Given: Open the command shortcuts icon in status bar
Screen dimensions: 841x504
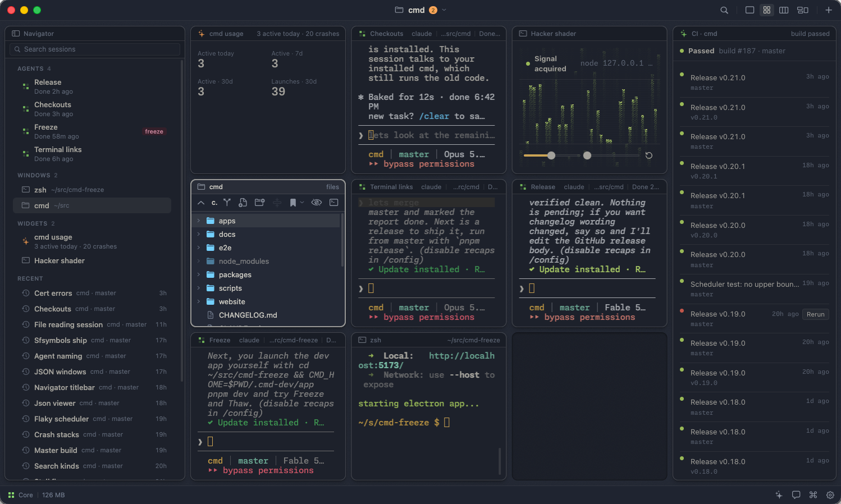Looking at the screenshot, I should 813,495.
